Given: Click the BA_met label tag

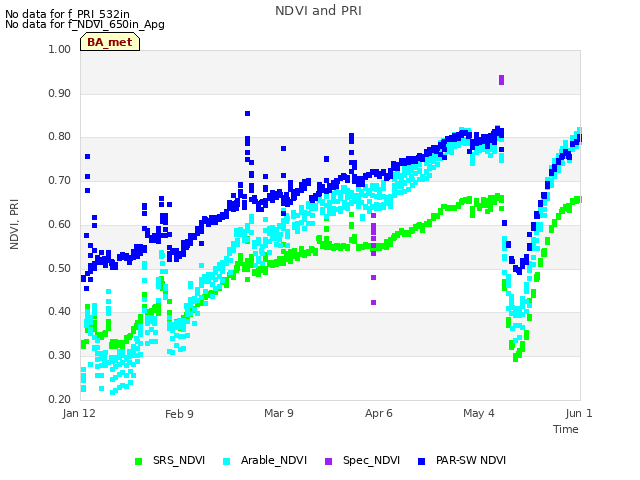Looking at the screenshot, I should (x=110, y=42).
